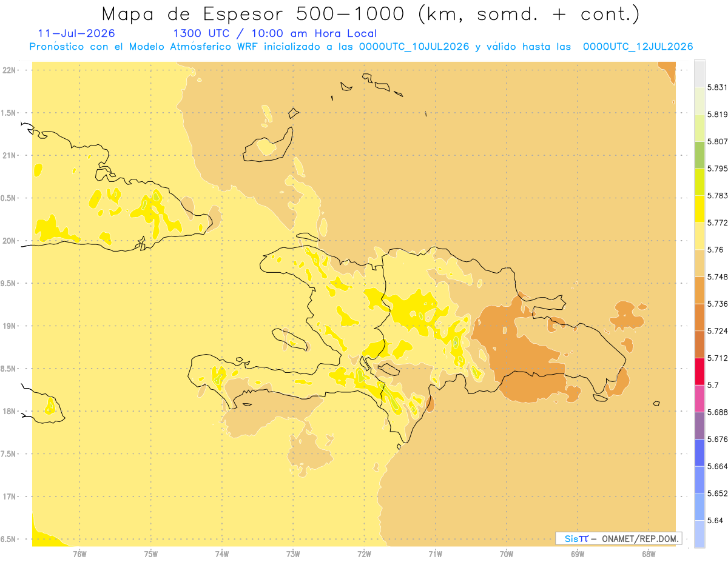Click the latitude label '0.5N'
728x562 pixels.
coord(8,198)
